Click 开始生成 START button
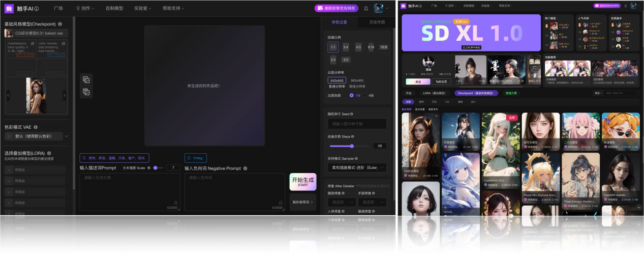This screenshot has height=258, width=644. click(303, 182)
